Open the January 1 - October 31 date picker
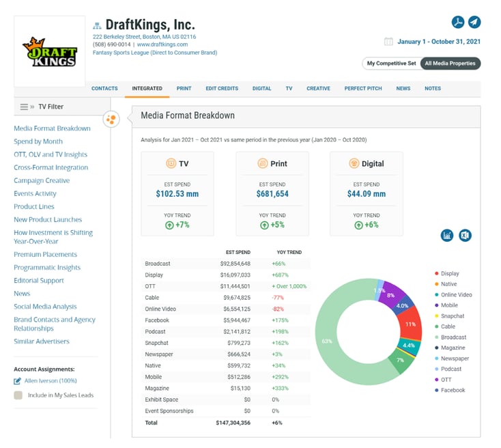This screenshot has height=448, width=501. [x=438, y=42]
